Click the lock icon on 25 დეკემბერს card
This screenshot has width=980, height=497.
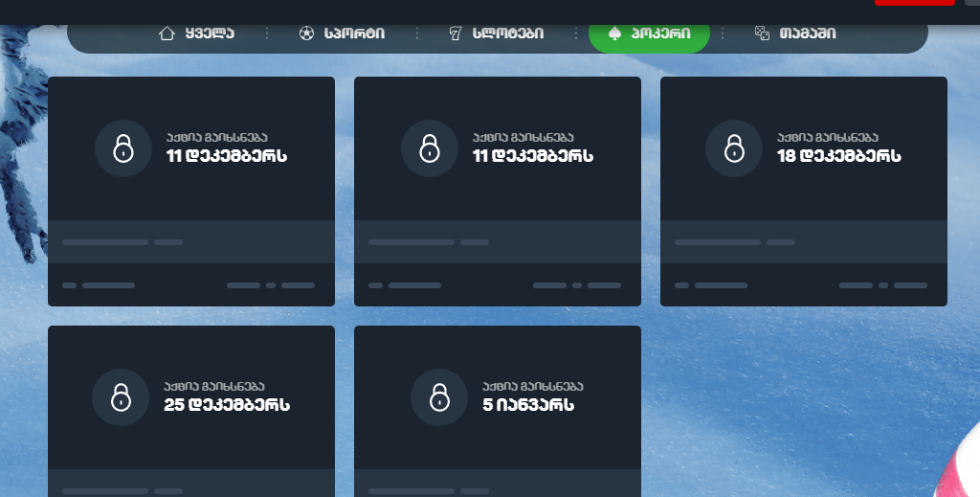[x=121, y=397]
